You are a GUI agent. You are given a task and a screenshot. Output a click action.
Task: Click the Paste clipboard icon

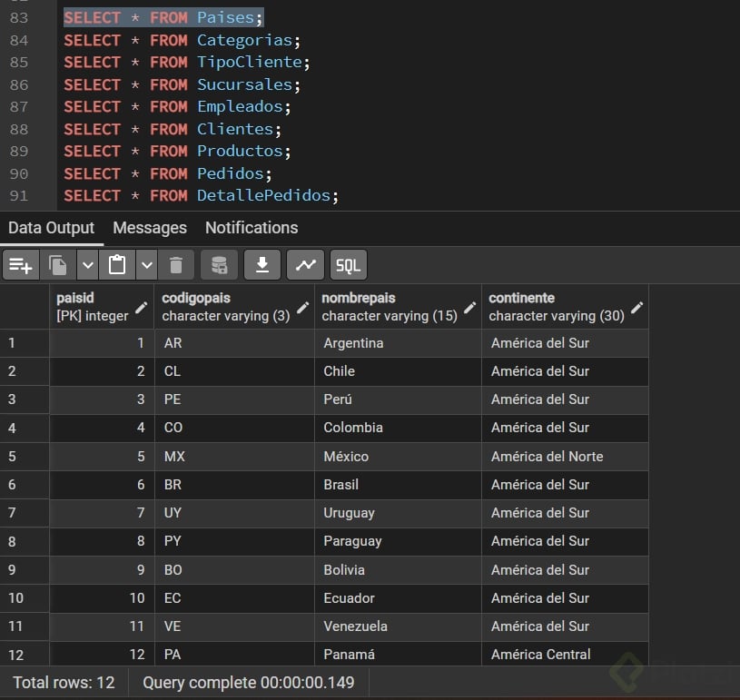click(x=117, y=265)
